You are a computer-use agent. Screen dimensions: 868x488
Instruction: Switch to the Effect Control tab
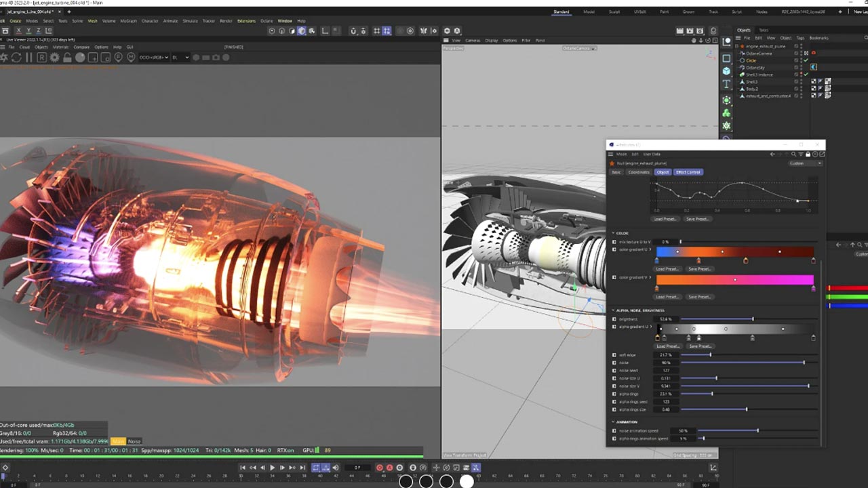click(x=688, y=172)
